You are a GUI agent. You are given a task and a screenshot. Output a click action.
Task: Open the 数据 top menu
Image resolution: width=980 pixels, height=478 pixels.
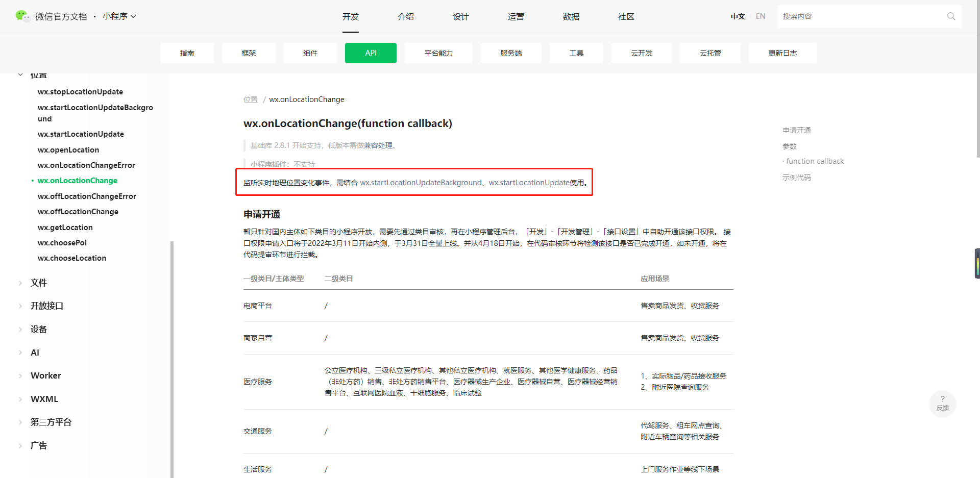(571, 17)
